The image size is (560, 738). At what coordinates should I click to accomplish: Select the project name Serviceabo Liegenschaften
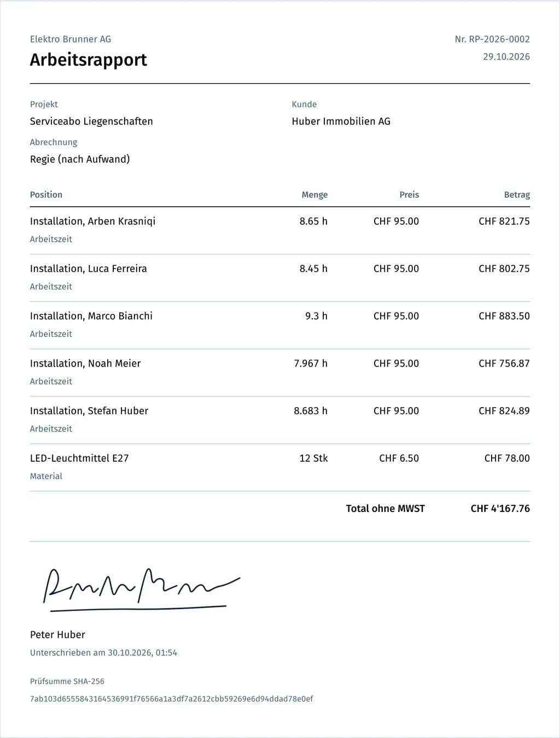pyautogui.click(x=91, y=121)
